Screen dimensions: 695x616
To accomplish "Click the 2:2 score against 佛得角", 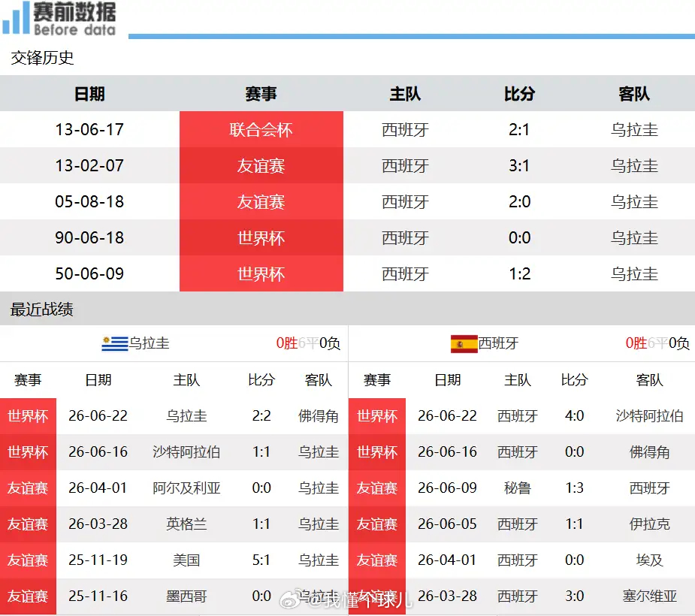I will pos(261,415).
